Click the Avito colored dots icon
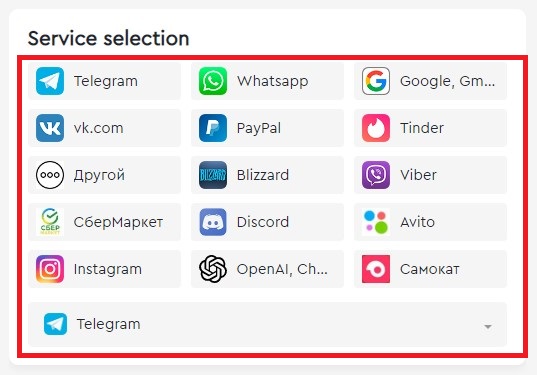 376,222
